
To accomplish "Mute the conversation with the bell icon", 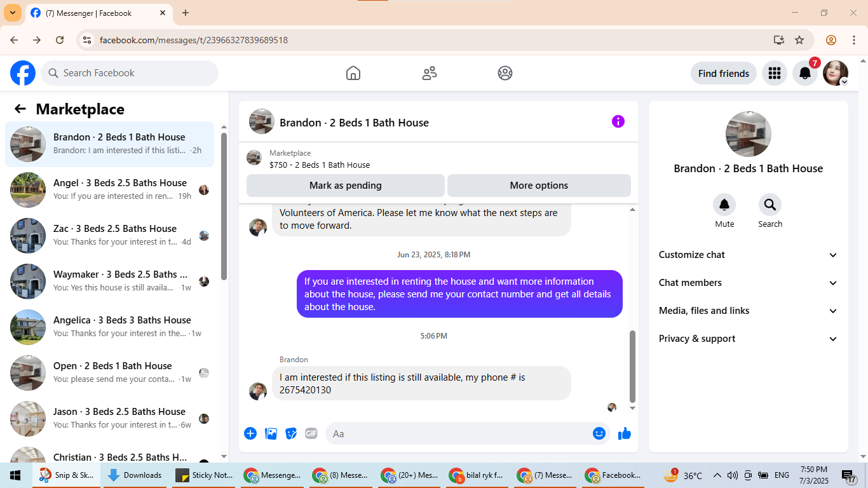I will click(724, 205).
